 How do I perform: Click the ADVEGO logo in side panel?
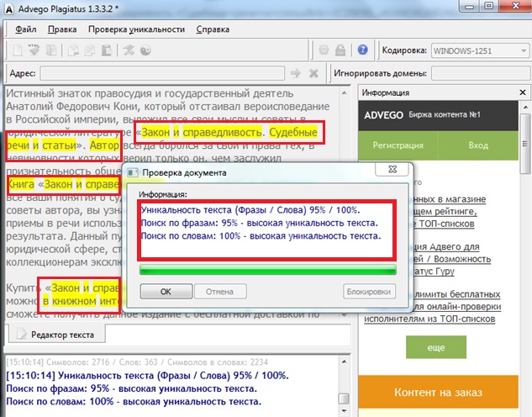coord(383,115)
